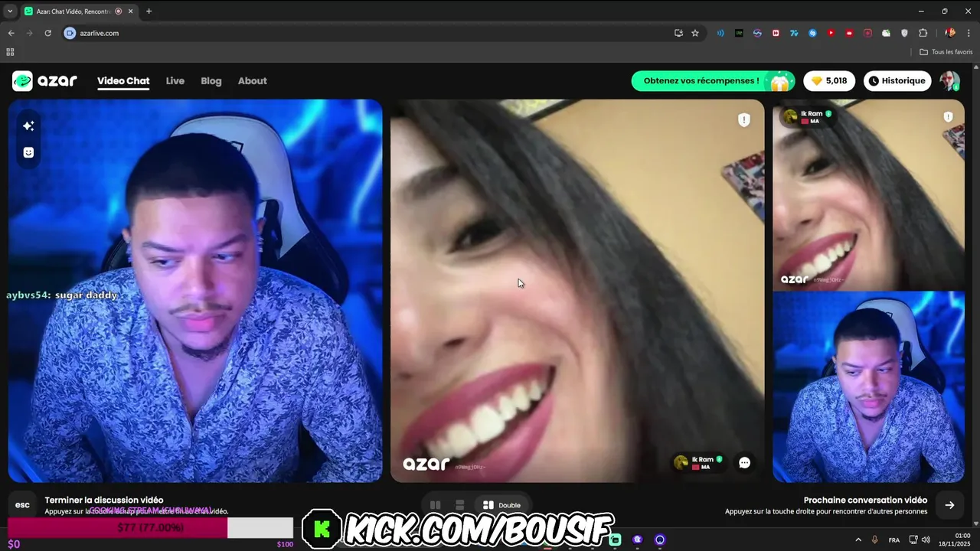980x551 pixels.
Task: Show hidden tray icons chevron
Action: click(x=857, y=540)
